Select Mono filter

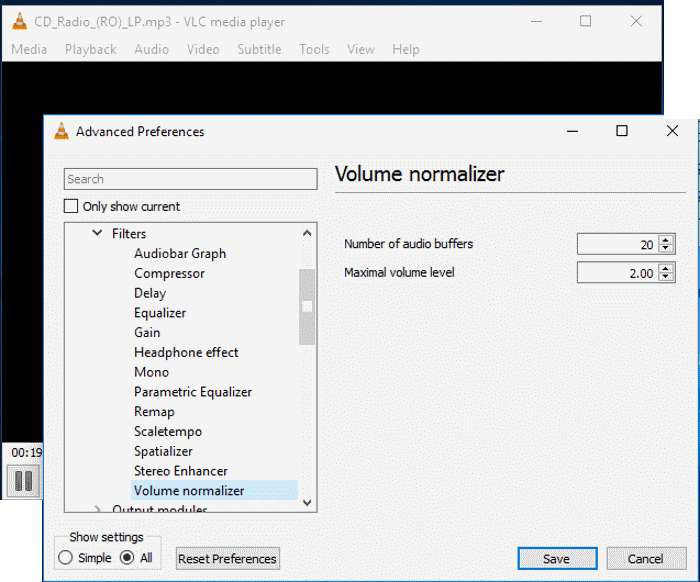pos(151,372)
